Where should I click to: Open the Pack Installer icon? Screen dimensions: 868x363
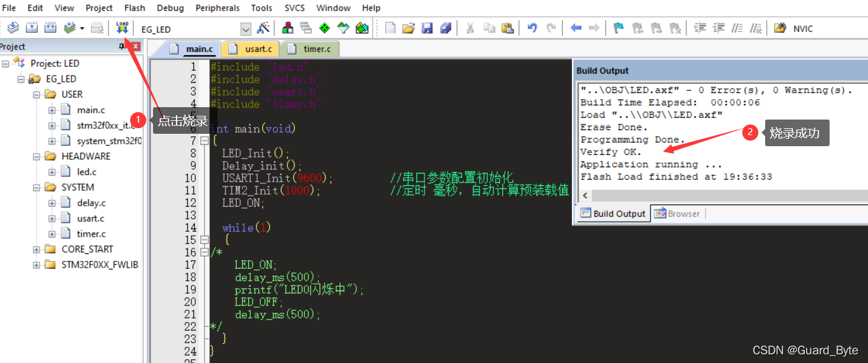coord(362,28)
